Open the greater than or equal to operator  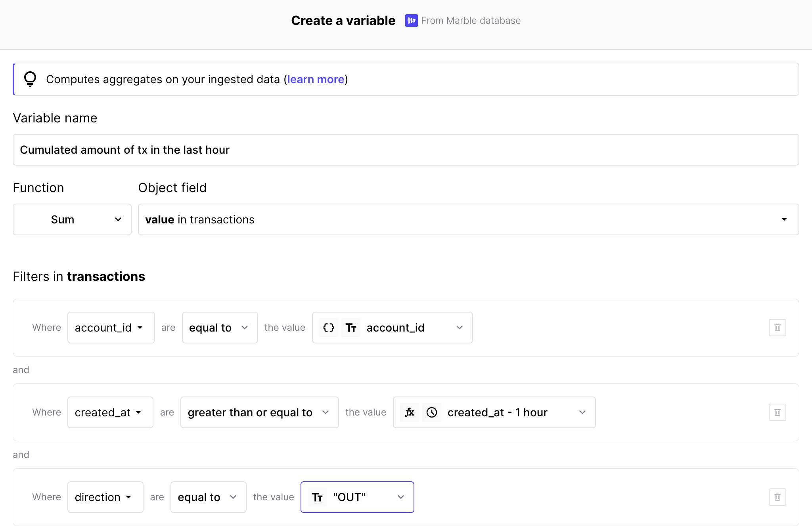[x=259, y=412]
